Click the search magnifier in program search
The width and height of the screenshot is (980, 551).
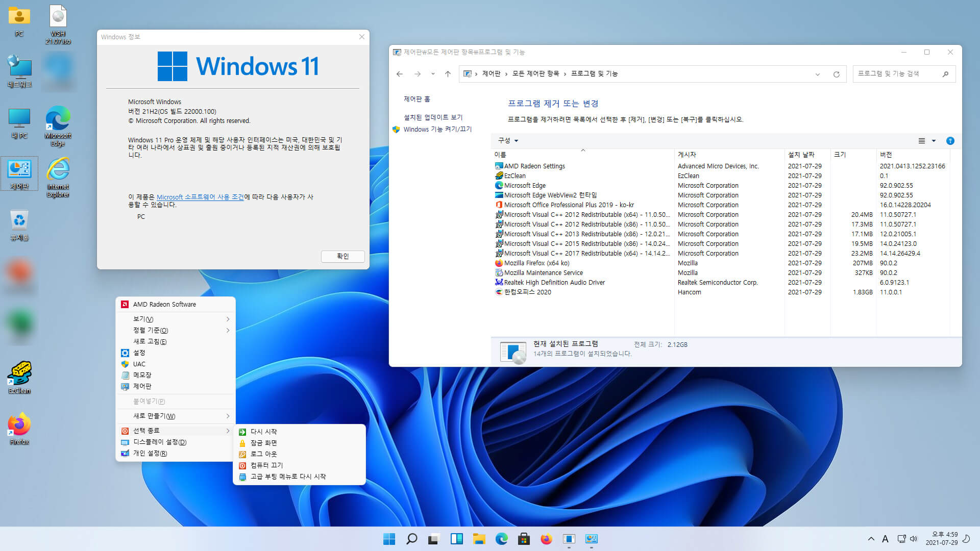click(945, 74)
